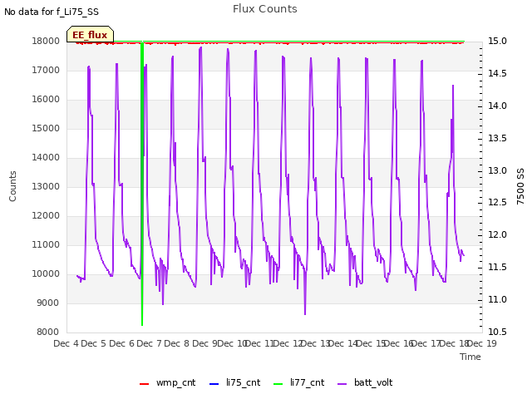Click the Dec 7 x-axis tick label

point(150,343)
